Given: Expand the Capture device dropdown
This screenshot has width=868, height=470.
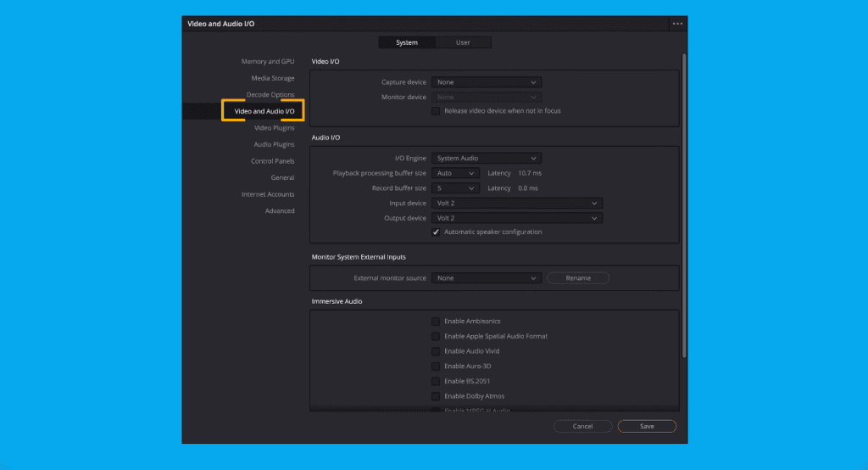Looking at the screenshot, I should [x=487, y=82].
